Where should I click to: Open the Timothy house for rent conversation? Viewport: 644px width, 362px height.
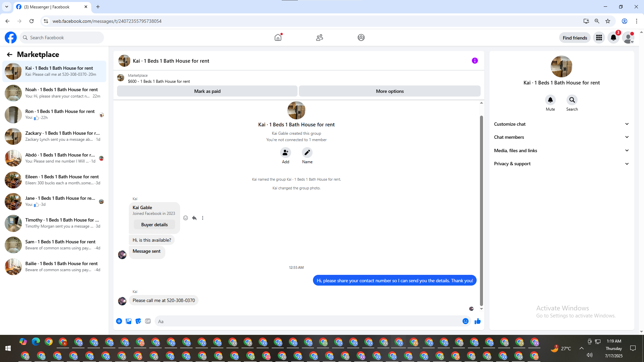click(54, 223)
